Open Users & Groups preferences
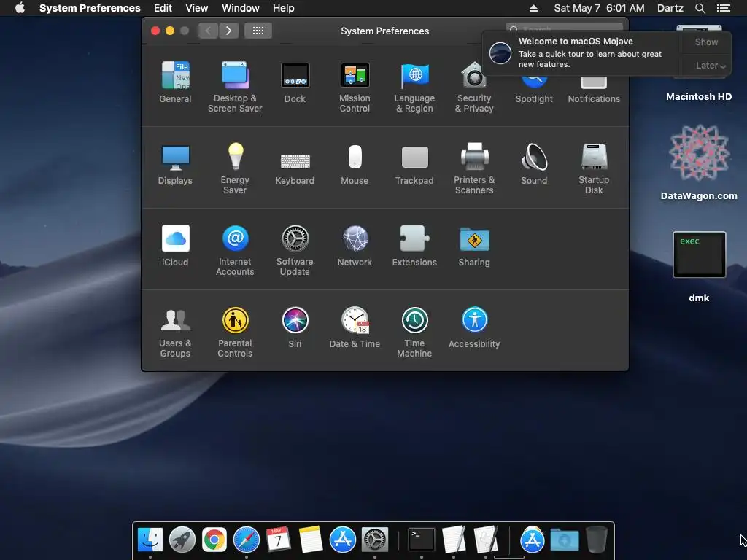The height and width of the screenshot is (560, 747). pos(175,332)
